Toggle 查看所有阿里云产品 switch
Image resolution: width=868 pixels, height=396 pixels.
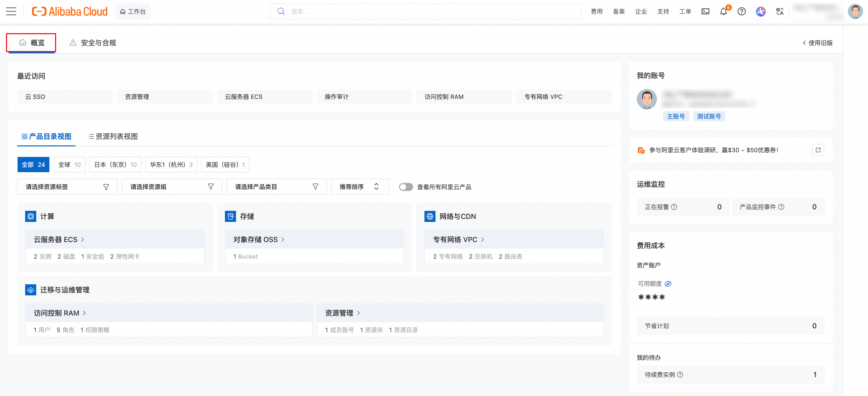(406, 187)
